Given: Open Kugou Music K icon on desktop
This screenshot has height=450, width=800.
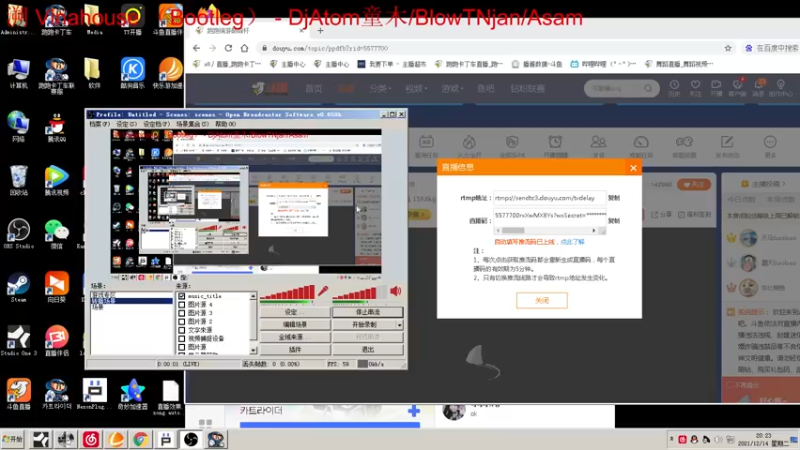Looking at the screenshot, I should click(x=132, y=73).
